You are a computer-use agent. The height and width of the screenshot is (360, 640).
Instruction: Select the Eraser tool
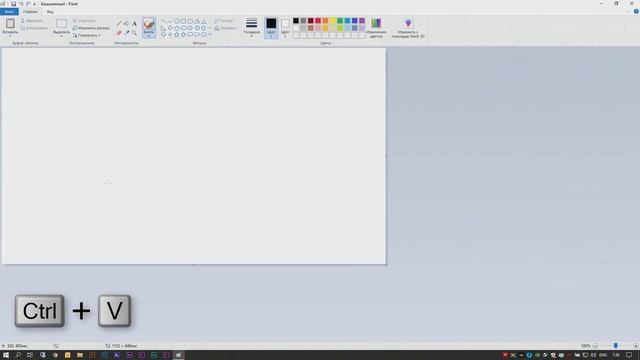click(x=119, y=33)
